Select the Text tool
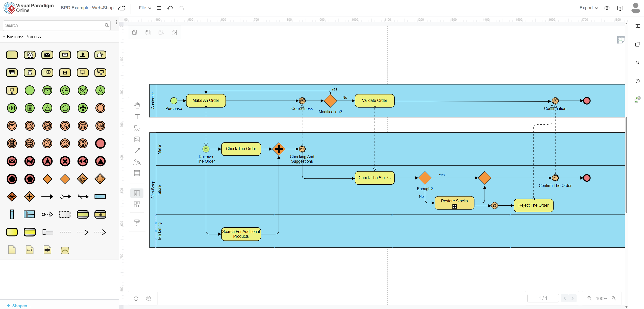The height and width of the screenshot is (309, 644). click(137, 117)
